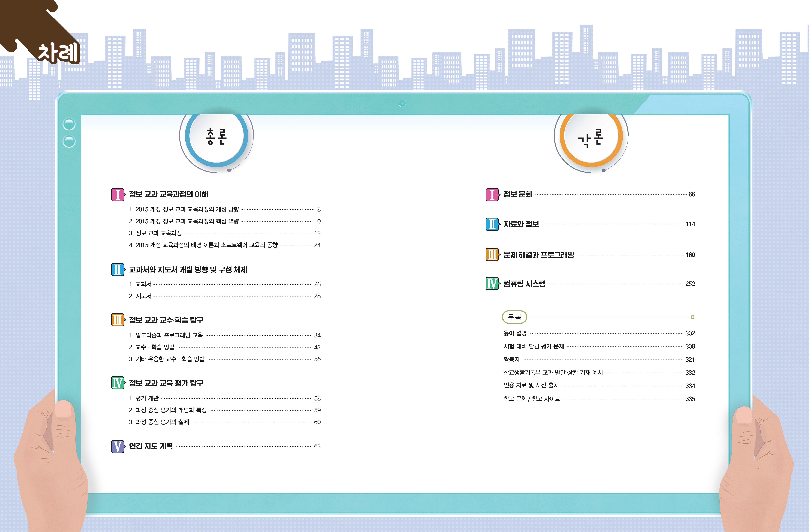
Task: Click page number 56
Action: pos(318,359)
